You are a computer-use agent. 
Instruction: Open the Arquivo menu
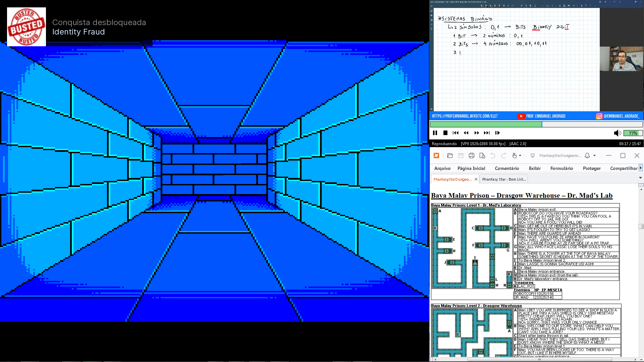pos(442,168)
